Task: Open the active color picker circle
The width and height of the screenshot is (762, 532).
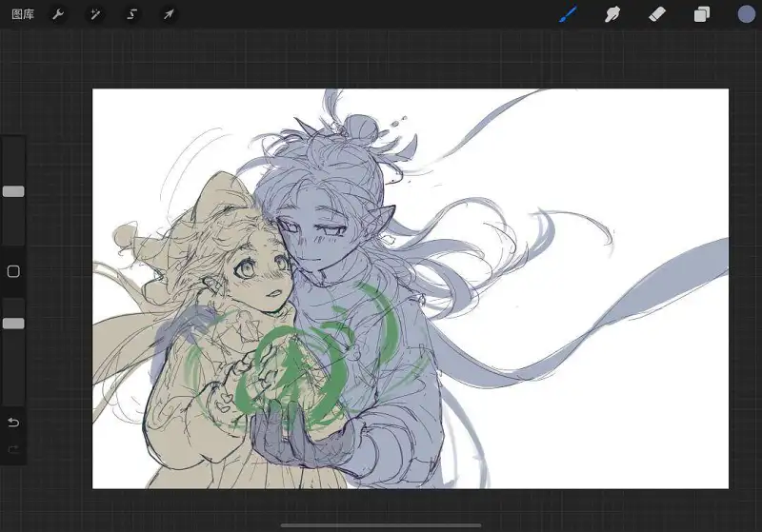Action: (747, 14)
